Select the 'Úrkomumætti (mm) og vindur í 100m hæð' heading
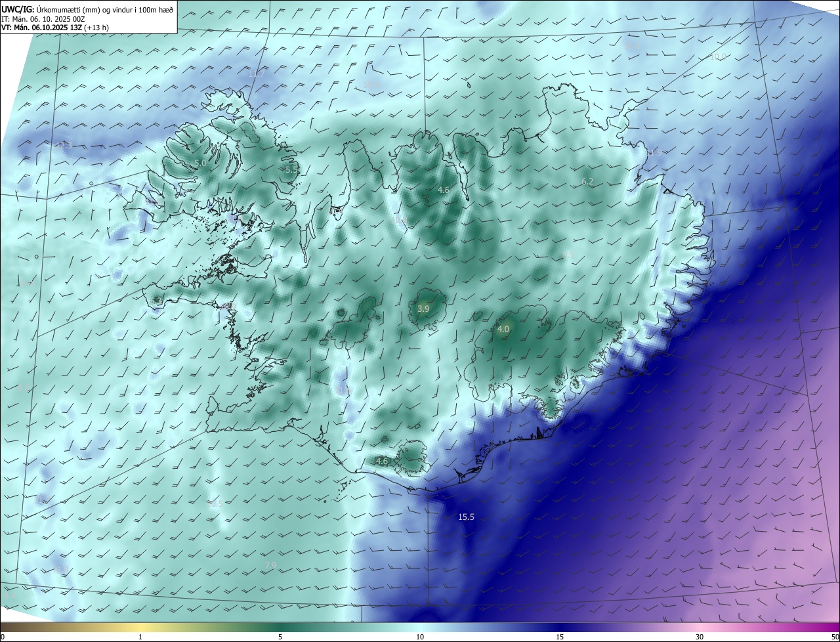Screen dimensions: 840x642 coord(104,9)
